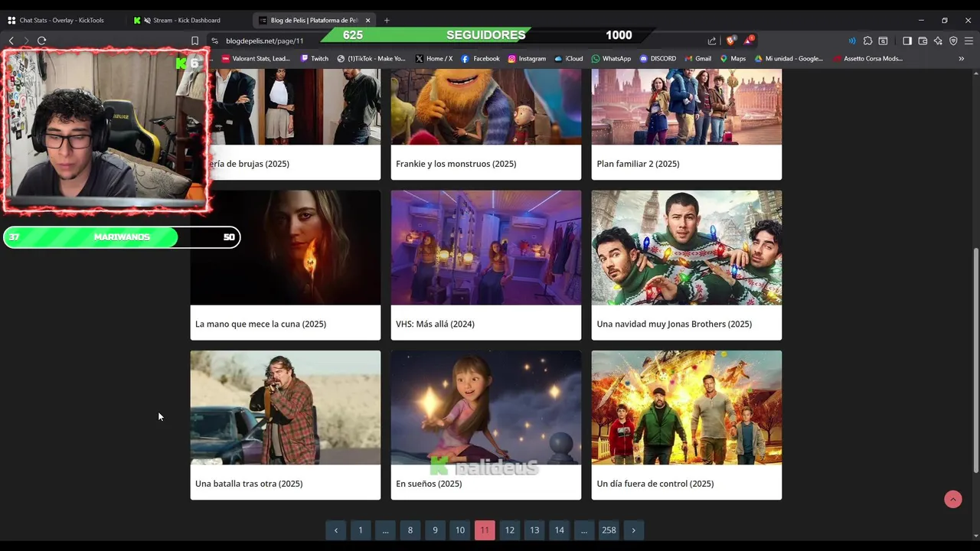Click the Una batalla tras otra poster
Image resolution: width=980 pixels, height=551 pixels.
pyautogui.click(x=286, y=408)
